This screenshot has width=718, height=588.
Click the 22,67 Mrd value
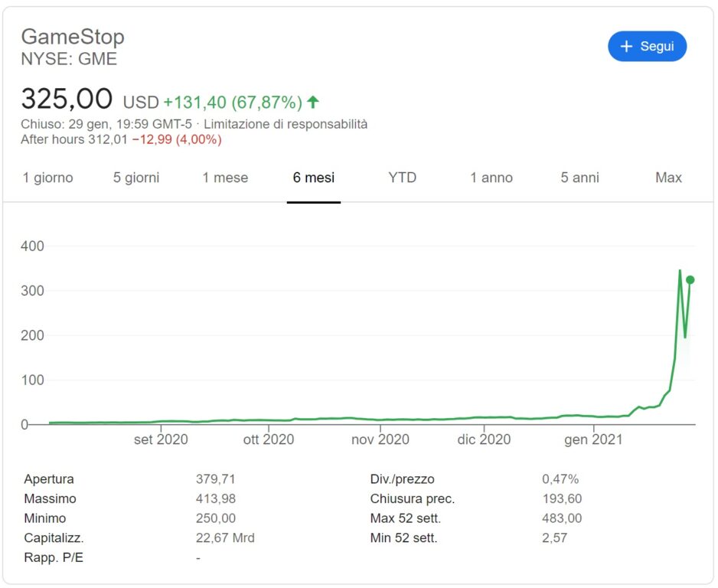coord(225,538)
